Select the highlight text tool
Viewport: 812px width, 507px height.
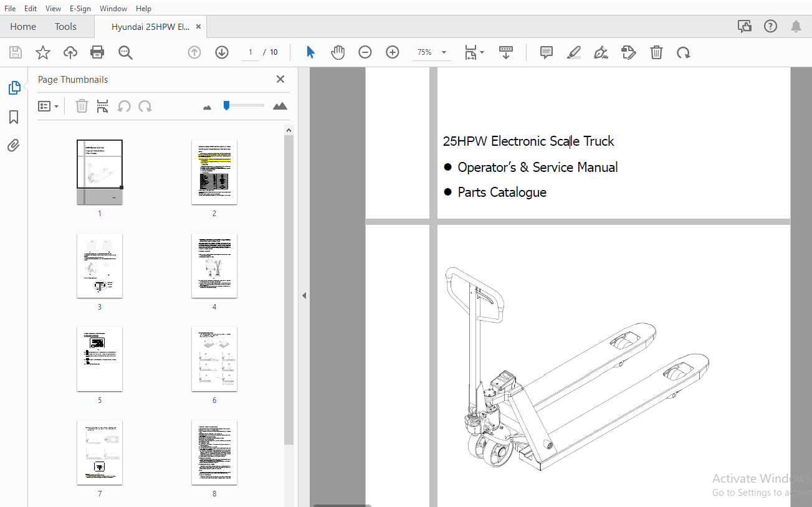[x=574, y=52]
